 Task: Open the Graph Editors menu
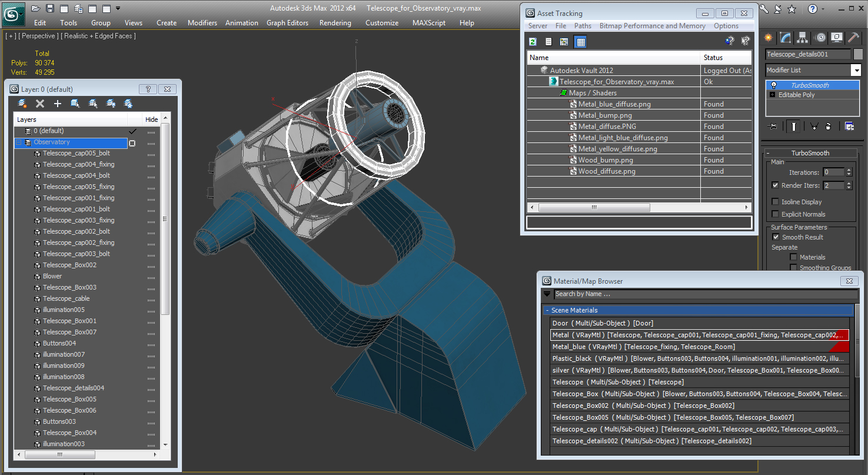pos(287,23)
